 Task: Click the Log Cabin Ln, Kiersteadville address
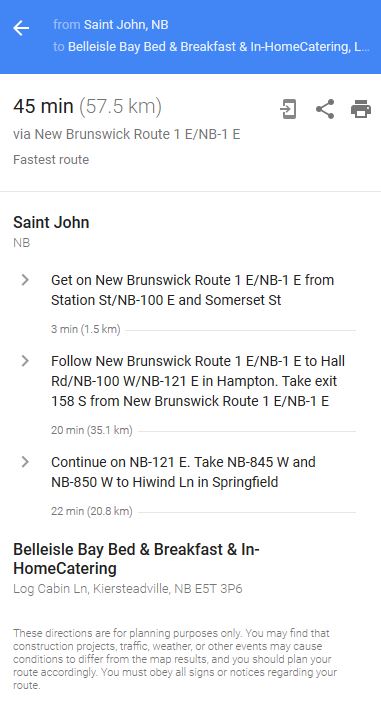[x=128, y=589]
